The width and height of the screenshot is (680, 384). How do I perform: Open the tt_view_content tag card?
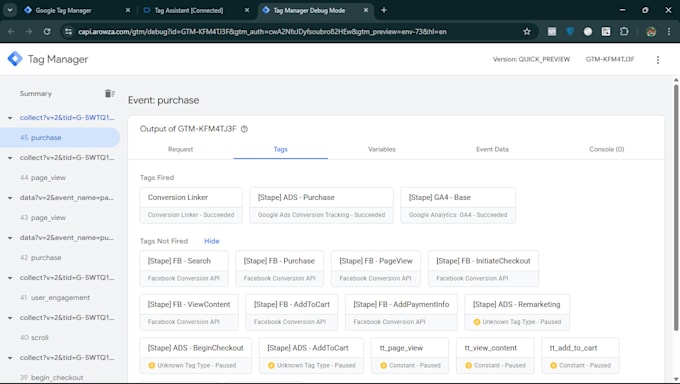tap(495, 356)
